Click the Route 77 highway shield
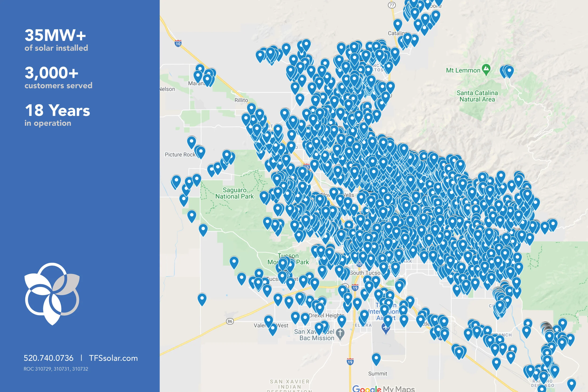Image resolution: width=588 pixels, height=392 pixels. pyautogui.click(x=392, y=5)
